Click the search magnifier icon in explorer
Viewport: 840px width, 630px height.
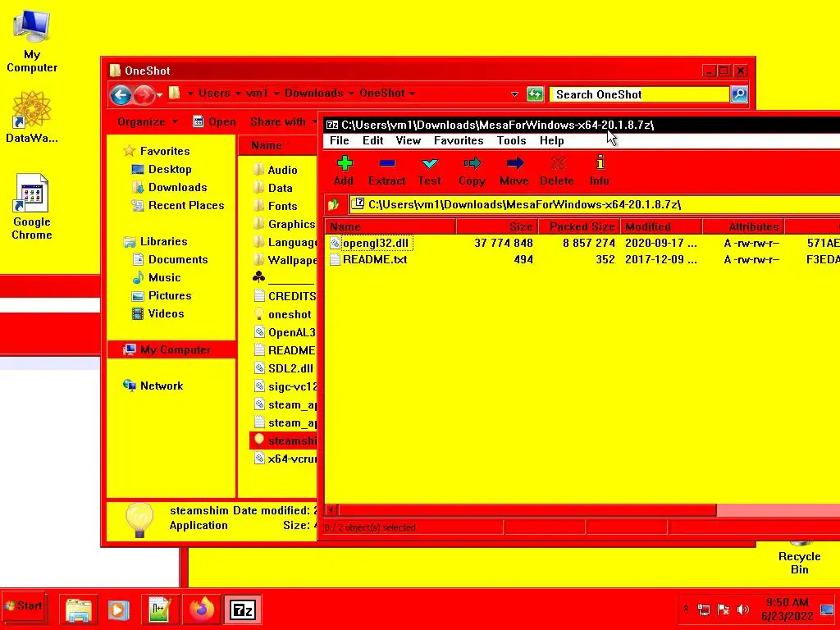pyautogui.click(x=739, y=95)
